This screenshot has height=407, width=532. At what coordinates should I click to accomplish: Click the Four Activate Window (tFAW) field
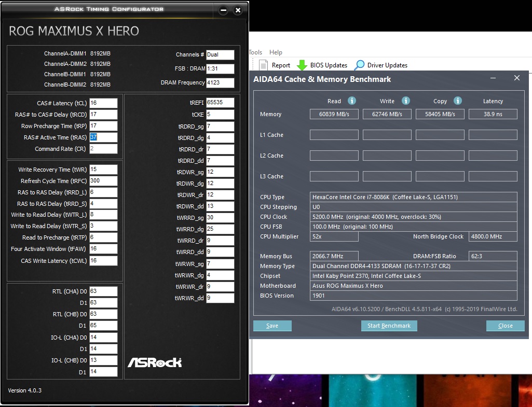click(x=103, y=249)
